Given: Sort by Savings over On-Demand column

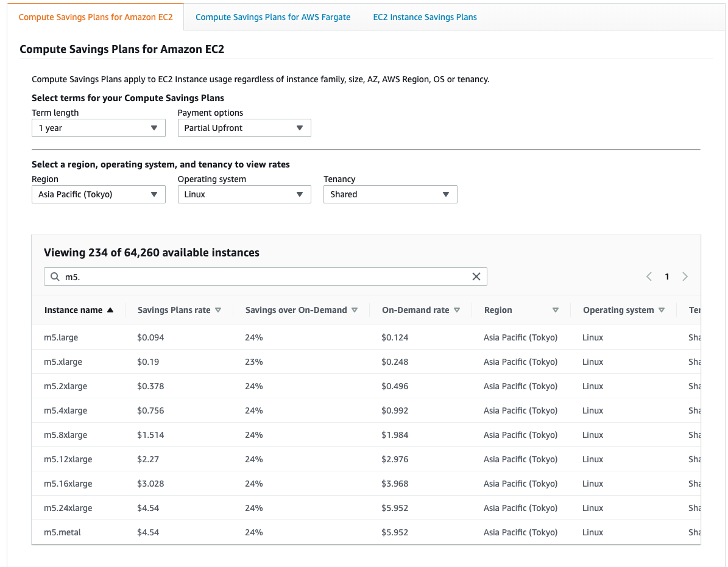Looking at the screenshot, I should click(x=301, y=310).
